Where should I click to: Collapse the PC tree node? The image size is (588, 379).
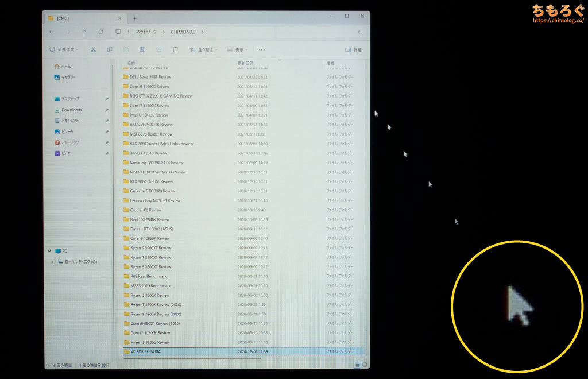tap(49, 251)
